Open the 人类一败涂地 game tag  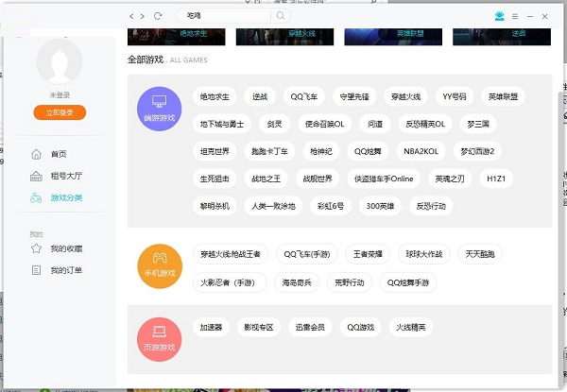pyautogui.click(x=273, y=206)
